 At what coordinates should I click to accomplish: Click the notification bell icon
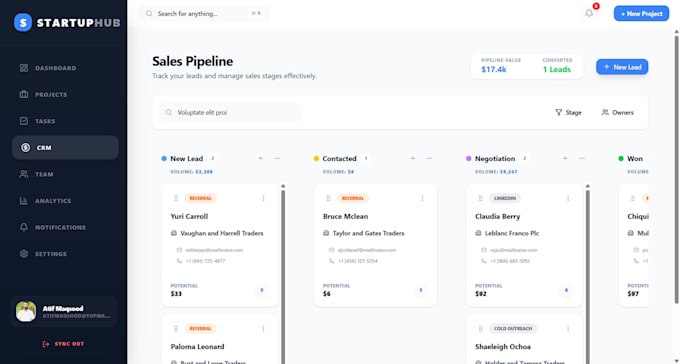(x=589, y=13)
